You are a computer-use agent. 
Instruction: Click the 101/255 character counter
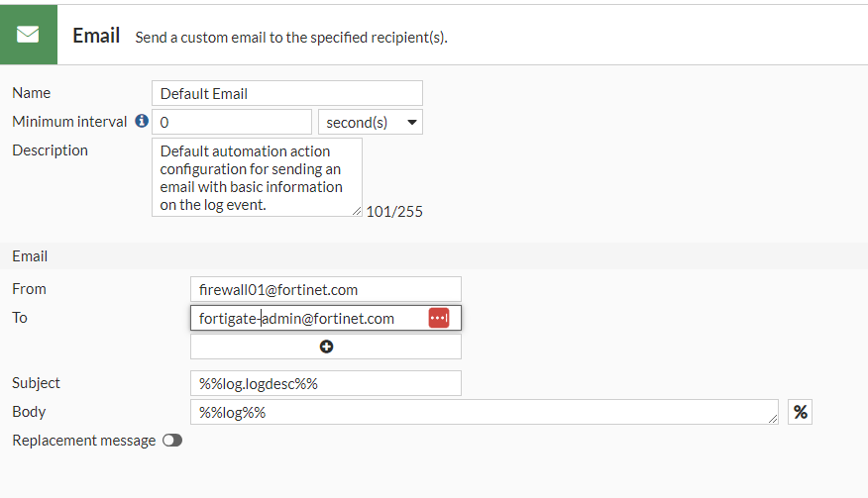click(394, 211)
